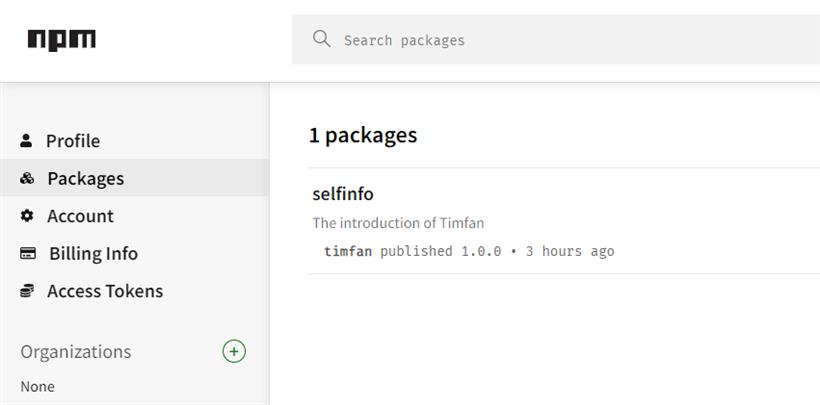Click the Organizations heading
This screenshot has height=405, width=820.
point(76,352)
